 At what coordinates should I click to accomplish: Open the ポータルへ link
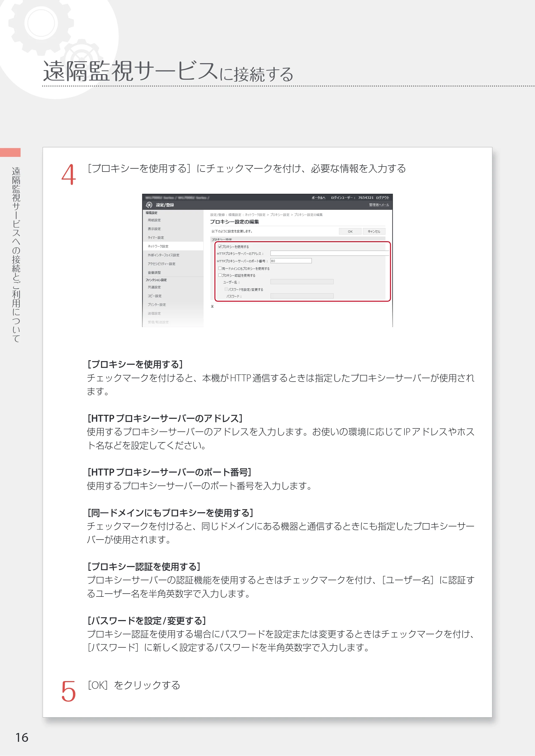point(319,198)
